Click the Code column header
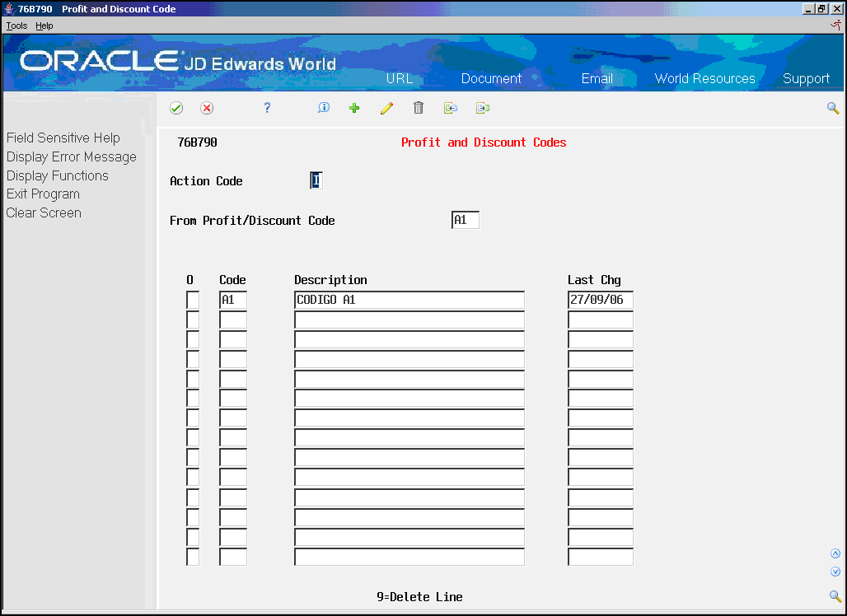 232,280
